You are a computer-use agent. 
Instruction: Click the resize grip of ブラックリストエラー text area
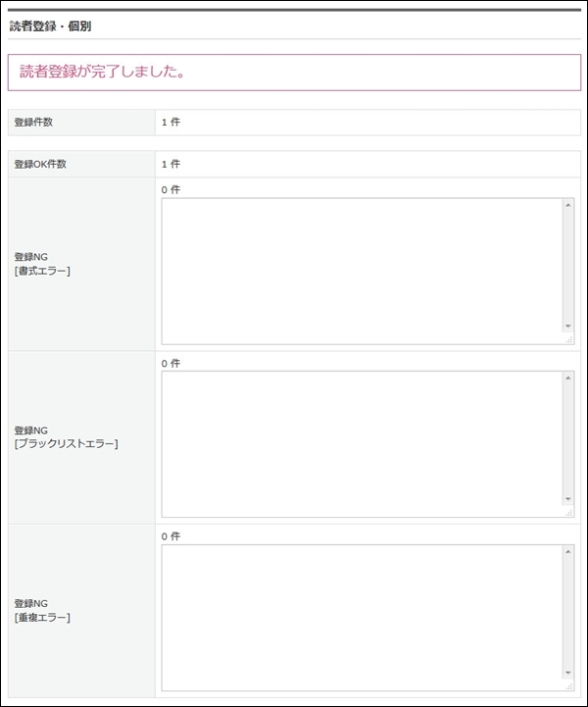[x=569, y=513]
